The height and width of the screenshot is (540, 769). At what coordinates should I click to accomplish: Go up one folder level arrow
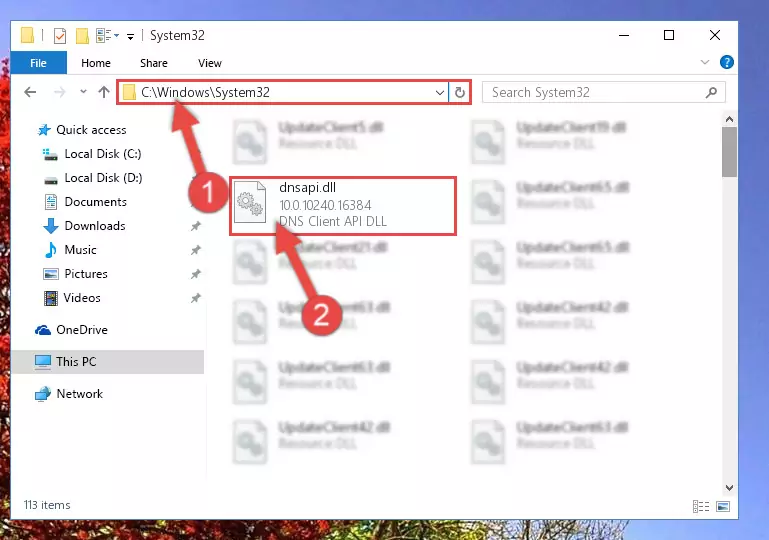(x=103, y=92)
